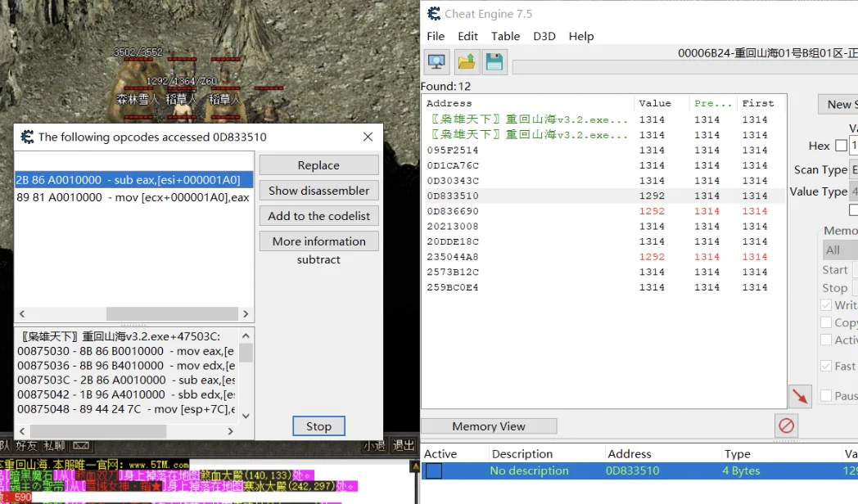This screenshot has width=858, height=504.
Task: Toggle the Writable checkbox
Action: click(x=826, y=305)
